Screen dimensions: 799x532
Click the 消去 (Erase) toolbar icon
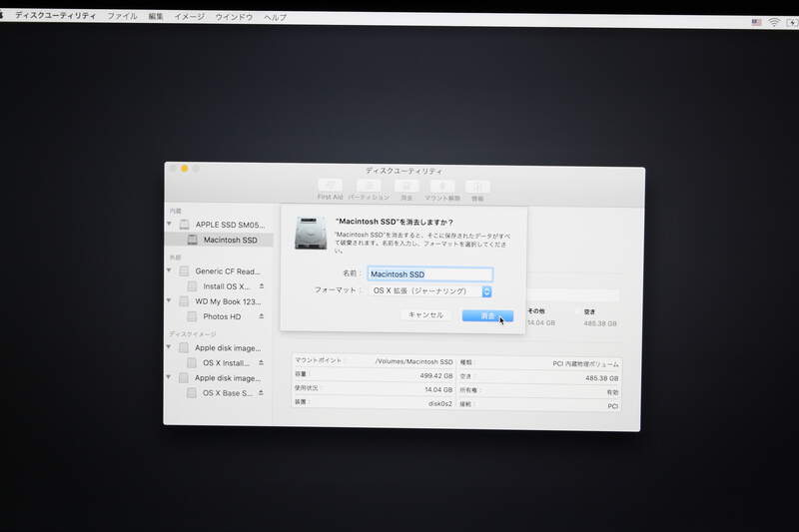[x=405, y=187]
